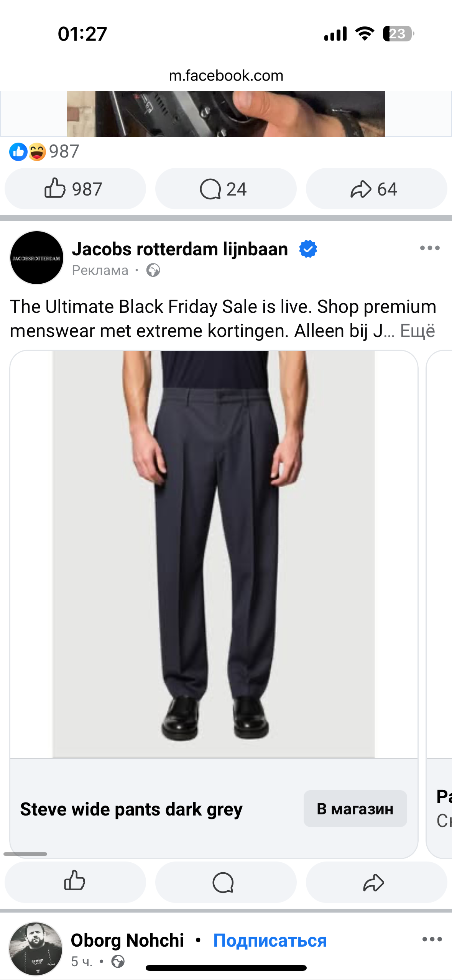The height and width of the screenshot is (980, 452).
Task: Open the 24 comments on top post
Action: pyautogui.click(x=226, y=189)
